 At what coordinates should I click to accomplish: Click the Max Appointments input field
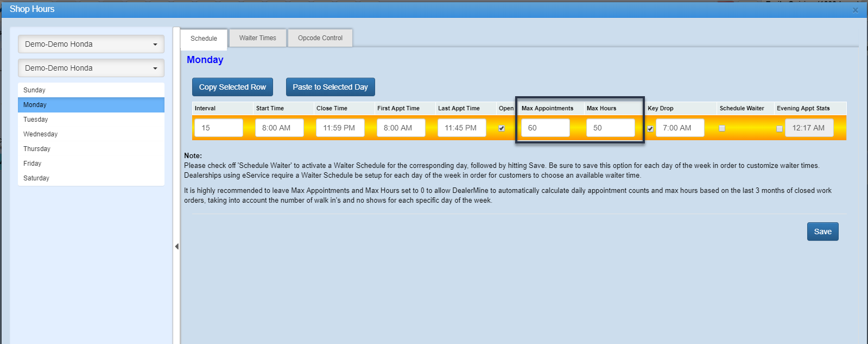545,128
